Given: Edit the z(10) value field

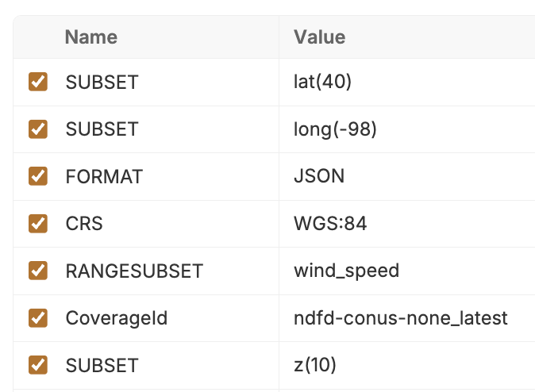Looking at the screenshot, I should (x=315, y=365).
